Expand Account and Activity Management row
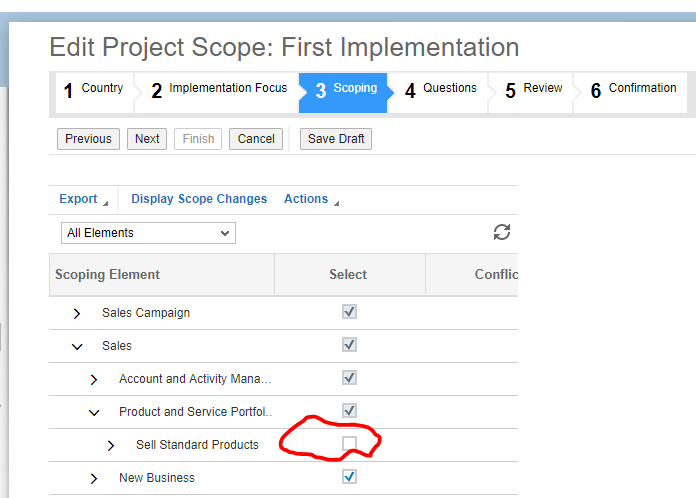696x498 pixels. pos(94,379)
